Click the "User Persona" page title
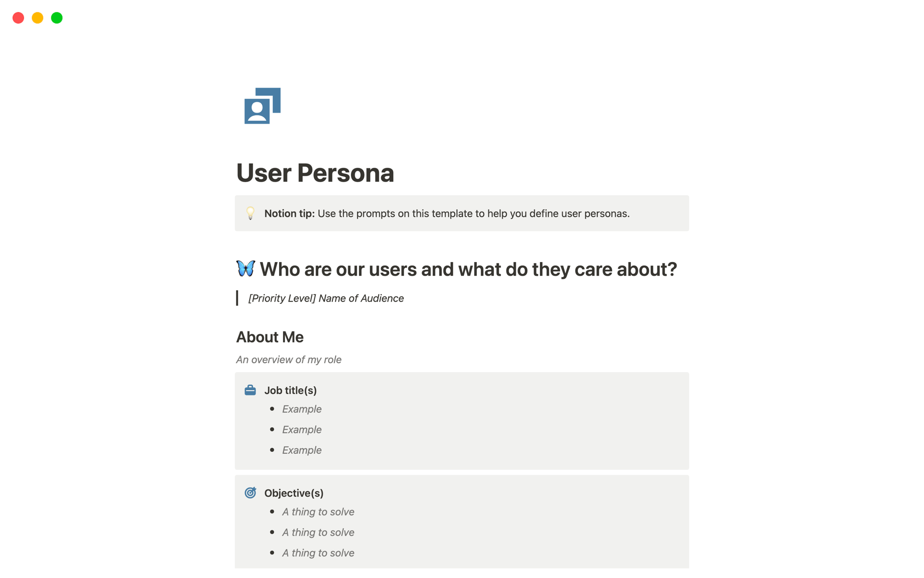The width and height of the screenshot is (924, 578). point(315,173)
